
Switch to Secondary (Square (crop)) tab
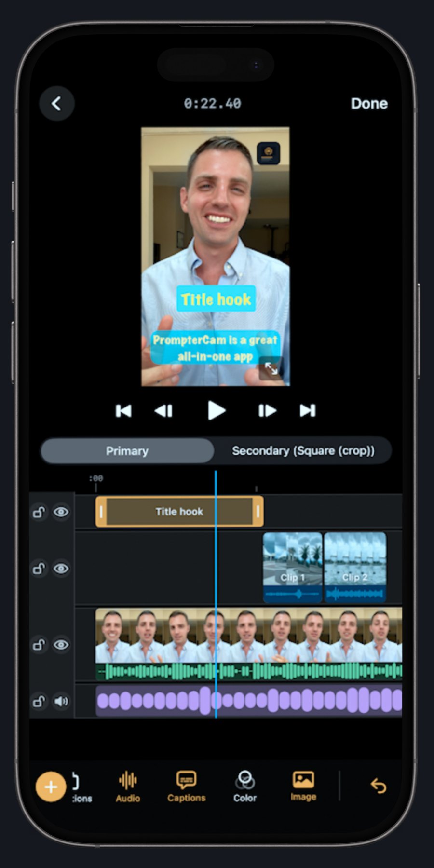pos(303,451)
